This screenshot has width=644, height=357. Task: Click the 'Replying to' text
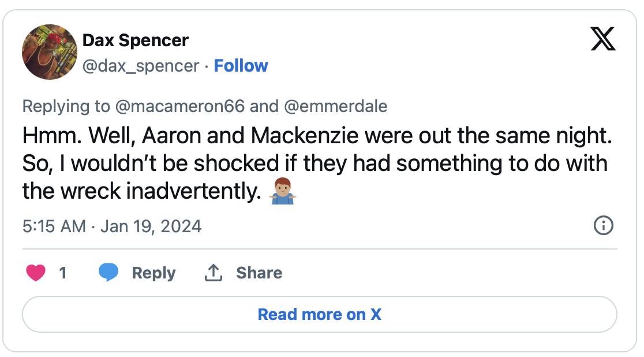pos(66,106)
